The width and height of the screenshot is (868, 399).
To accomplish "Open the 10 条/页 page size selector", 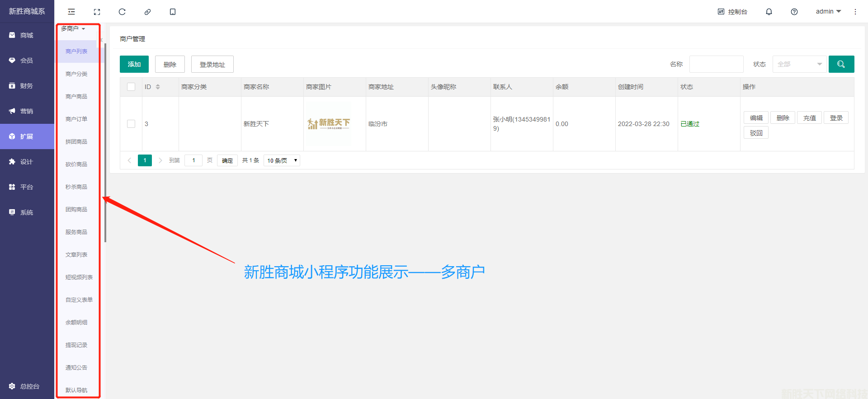I will pos(282,160).
